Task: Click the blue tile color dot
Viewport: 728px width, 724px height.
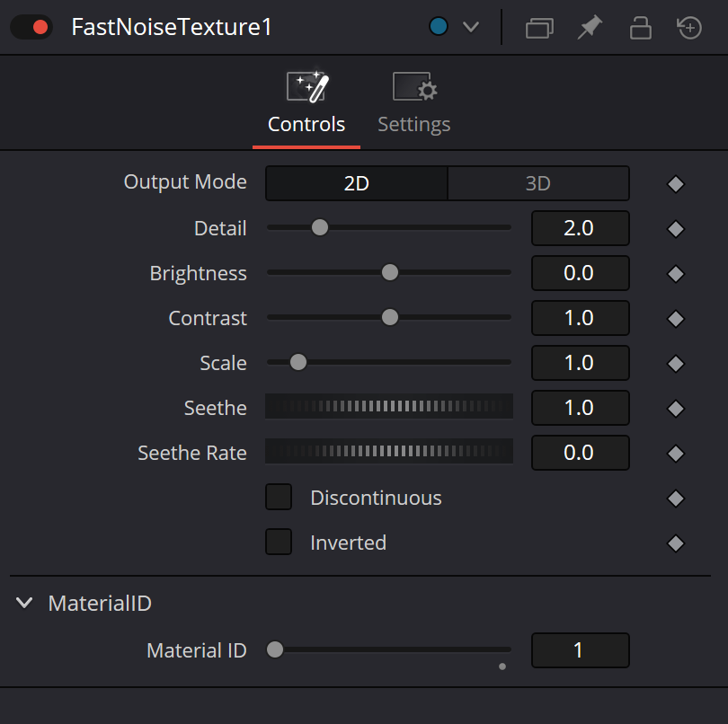Action: pos(439,26)
